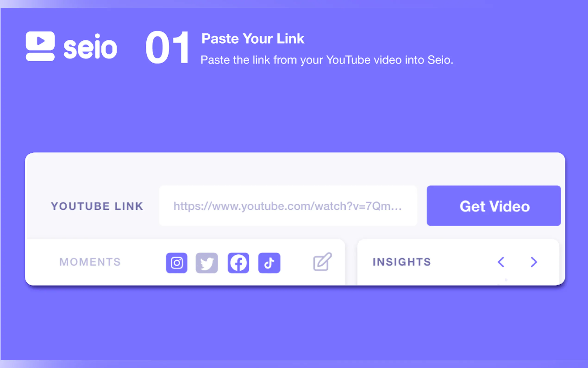Screen dimensions: 588x368
Task: Advance to next insight with right chevron
Action: (534, 262)
